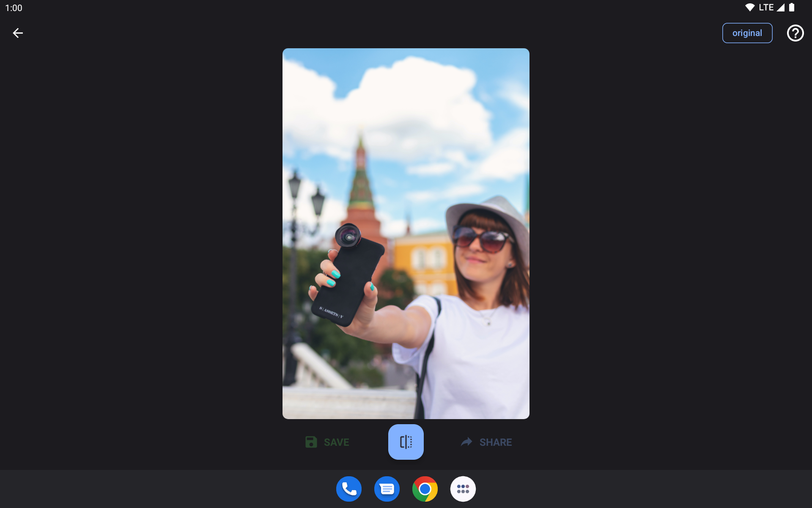Tap the save floppy disk icon
This screenshot has height=508, width=812.
click(x=311, y=442)
